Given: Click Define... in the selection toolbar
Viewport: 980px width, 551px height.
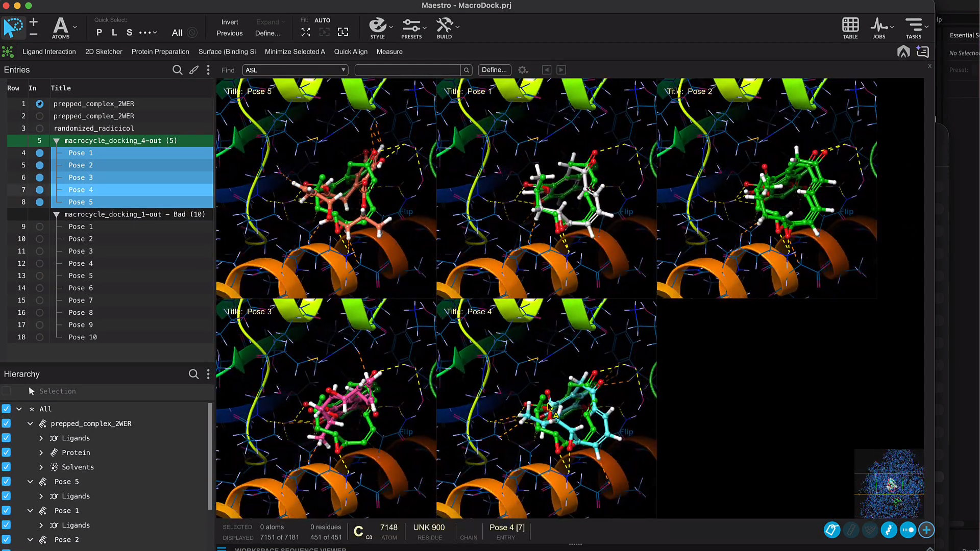Looking at the screenshot, I should (x=267, y=33).
